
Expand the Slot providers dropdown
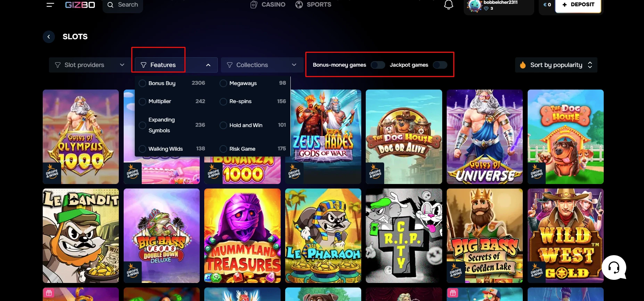click(x=90, y=65)
